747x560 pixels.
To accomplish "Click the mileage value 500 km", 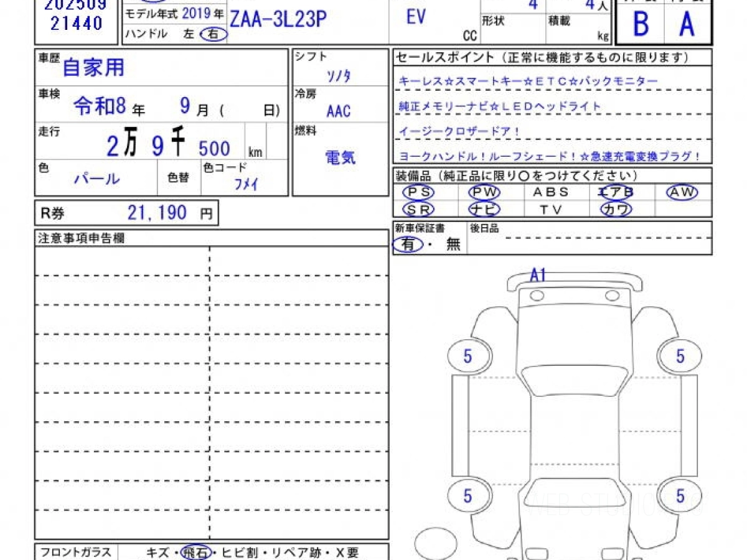I will [x=214, y=148].
